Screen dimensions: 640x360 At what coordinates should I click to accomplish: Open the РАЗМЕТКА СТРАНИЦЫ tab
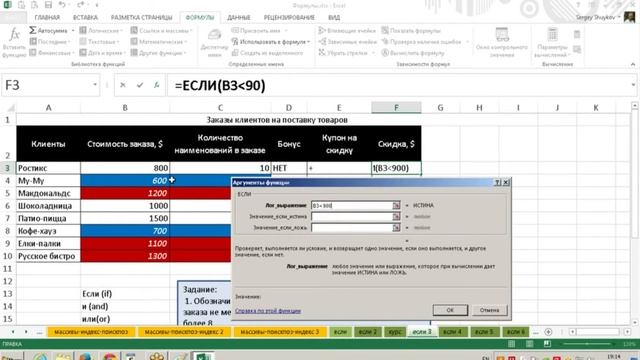pyautogui.click(x=142, y=18)
